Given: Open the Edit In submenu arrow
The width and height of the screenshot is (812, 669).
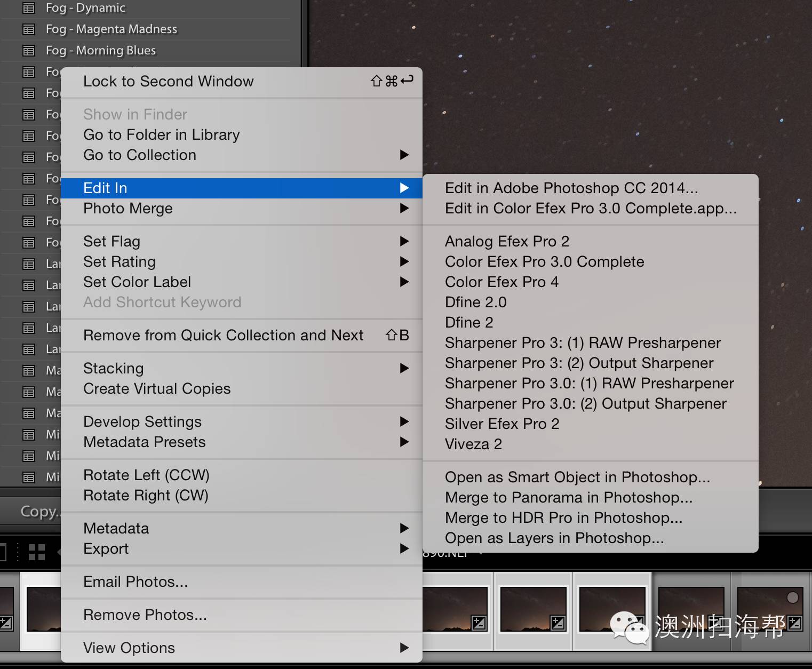Looking at the screenshot, I should (x=404, y=188).
